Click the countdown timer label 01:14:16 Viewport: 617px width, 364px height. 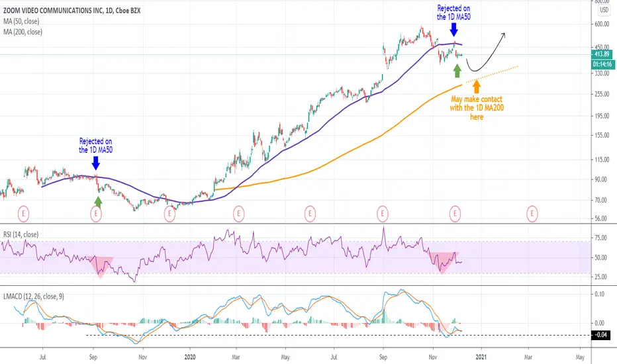pos(602,64)
